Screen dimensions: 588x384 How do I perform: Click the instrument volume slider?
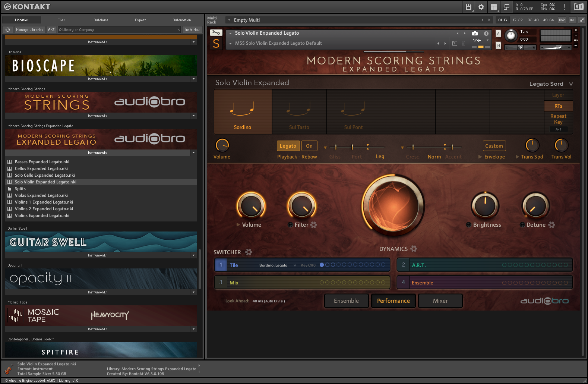point(556,47)
